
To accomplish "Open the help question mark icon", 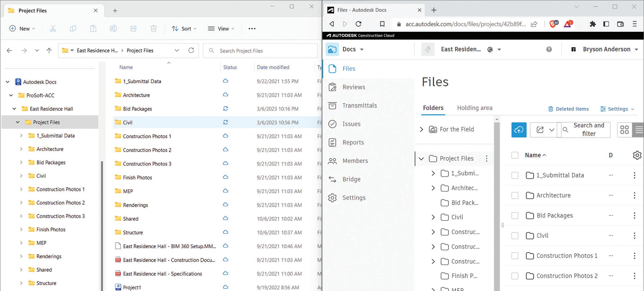I will coord(549,49).
